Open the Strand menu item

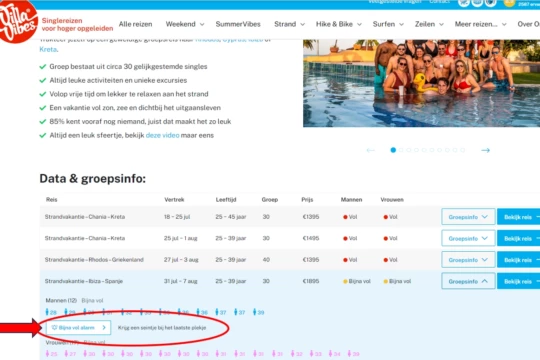coord(285,24)
